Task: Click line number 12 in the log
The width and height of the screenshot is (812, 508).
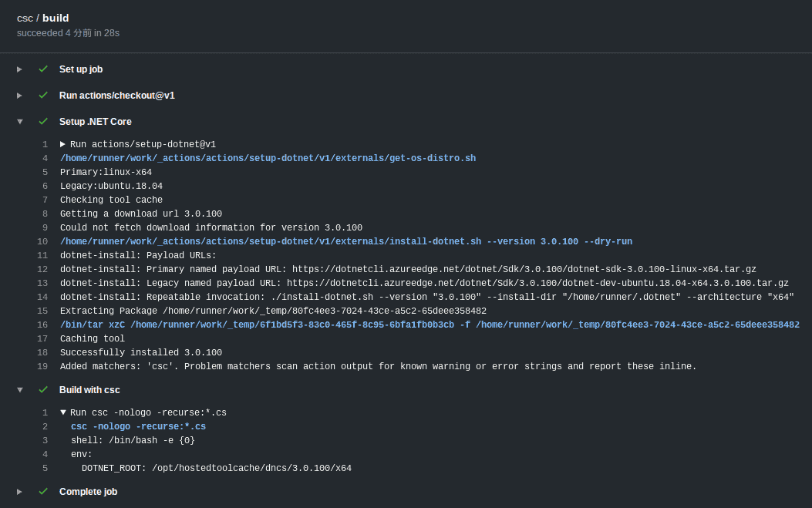Action: [45, 269]
